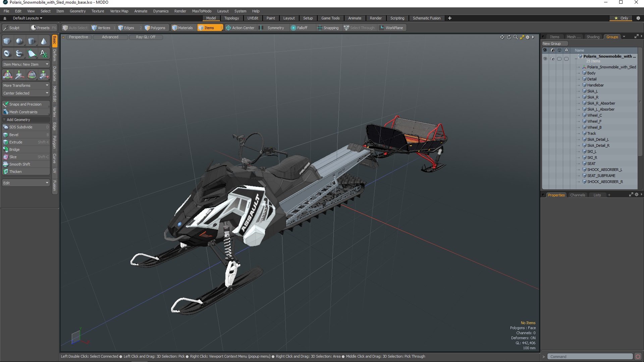
Task: Click the viewport rotate icon
Action: pos(509,37)
